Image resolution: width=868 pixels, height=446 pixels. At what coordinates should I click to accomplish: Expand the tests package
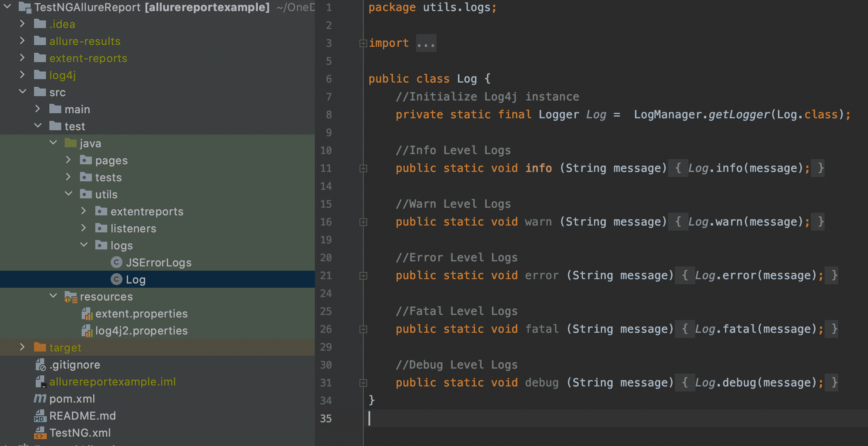click(69, 177)
